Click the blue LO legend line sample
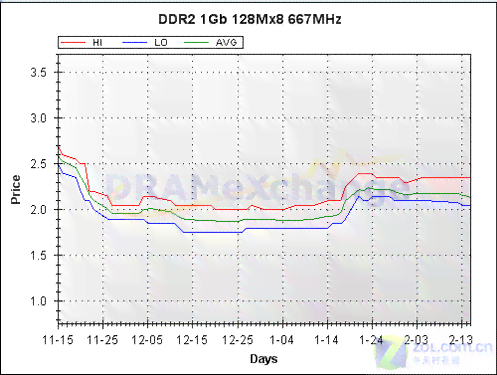497x375 pixels. pyautogui.click(x=135, y=43)
